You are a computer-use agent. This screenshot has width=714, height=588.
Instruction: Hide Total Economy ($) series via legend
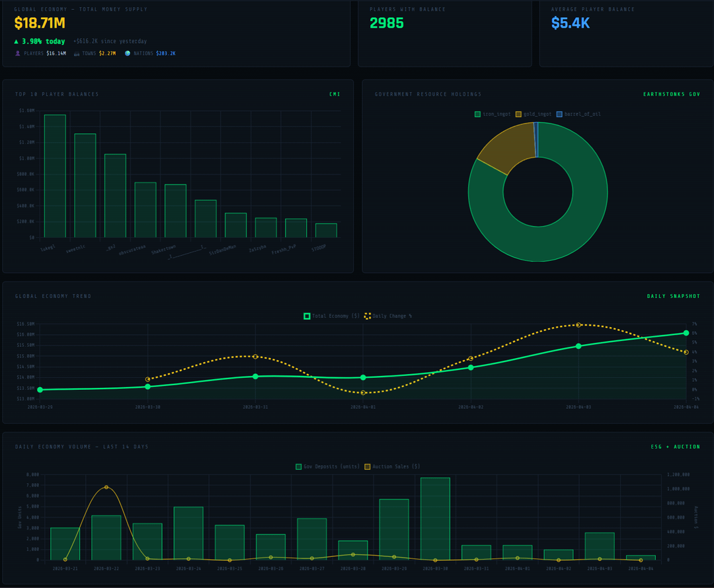(x=307, y=316)
